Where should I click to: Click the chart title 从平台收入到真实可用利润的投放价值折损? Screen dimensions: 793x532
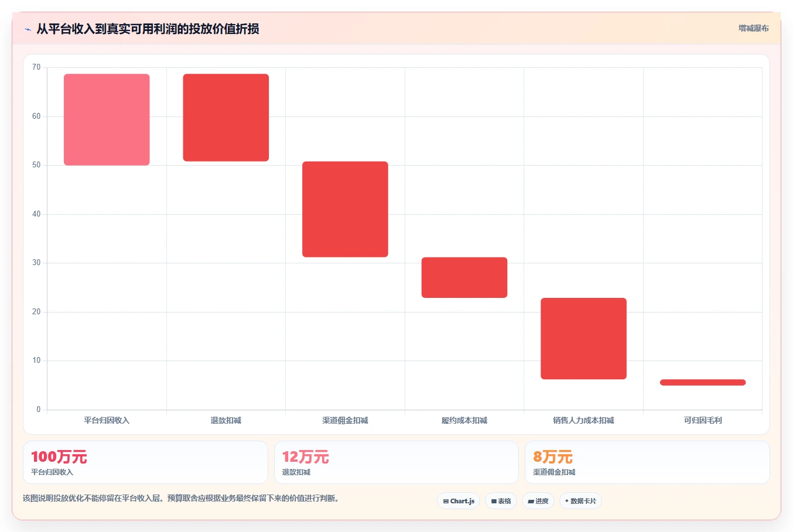[148, 29]
